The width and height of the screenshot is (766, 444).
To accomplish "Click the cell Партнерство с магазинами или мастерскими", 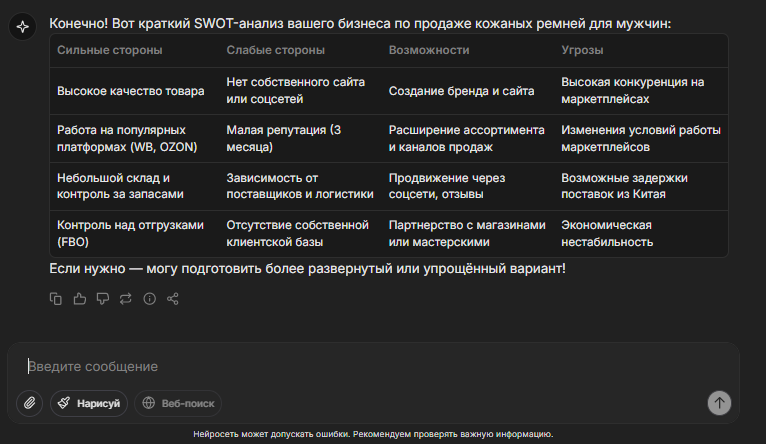I will [467, 233].
